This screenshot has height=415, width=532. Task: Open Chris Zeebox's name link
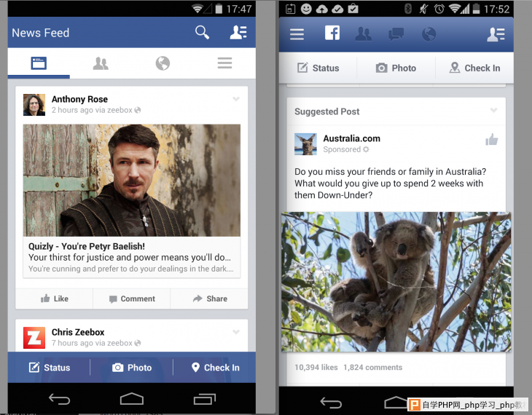tap(78, 332)
